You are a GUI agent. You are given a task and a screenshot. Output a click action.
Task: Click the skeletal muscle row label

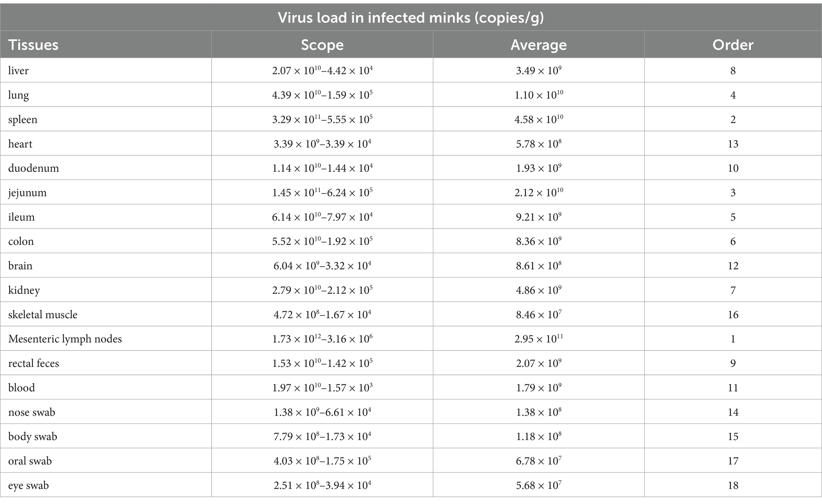coord(43,315)
